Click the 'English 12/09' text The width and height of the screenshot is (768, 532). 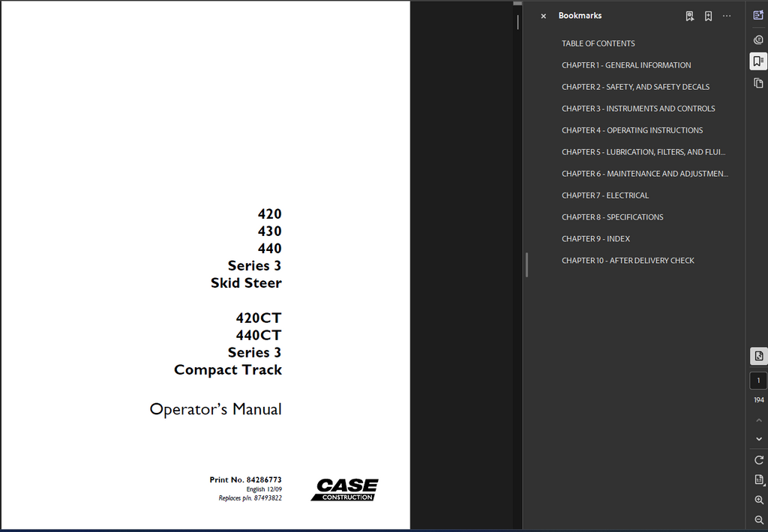[x=264, y=489]
